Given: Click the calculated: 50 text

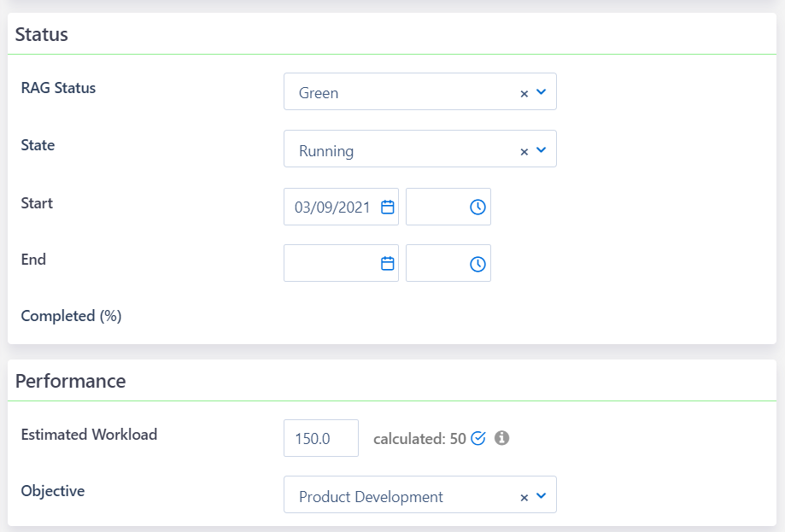Looking at the screenshot, I should click(422, 439).
